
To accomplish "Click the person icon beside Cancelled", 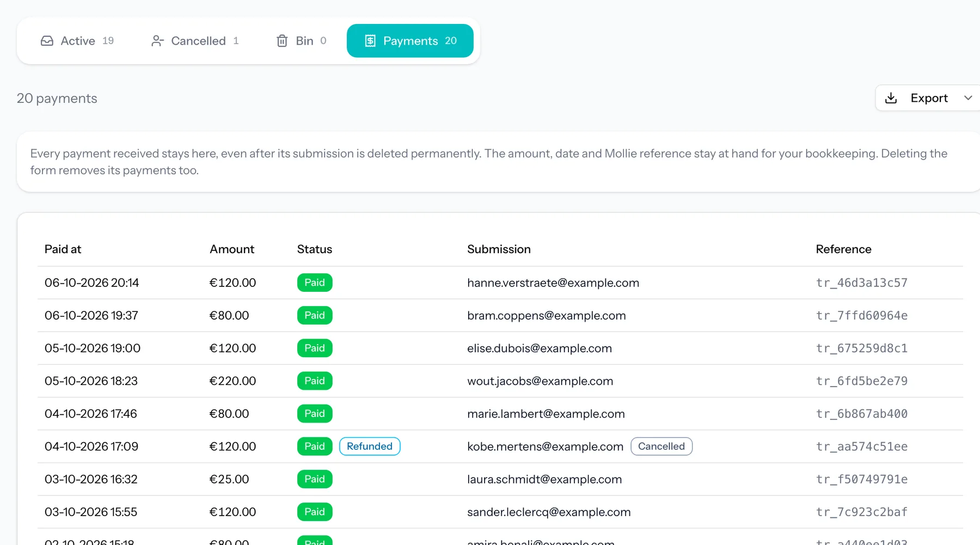I will click(157, 41).
